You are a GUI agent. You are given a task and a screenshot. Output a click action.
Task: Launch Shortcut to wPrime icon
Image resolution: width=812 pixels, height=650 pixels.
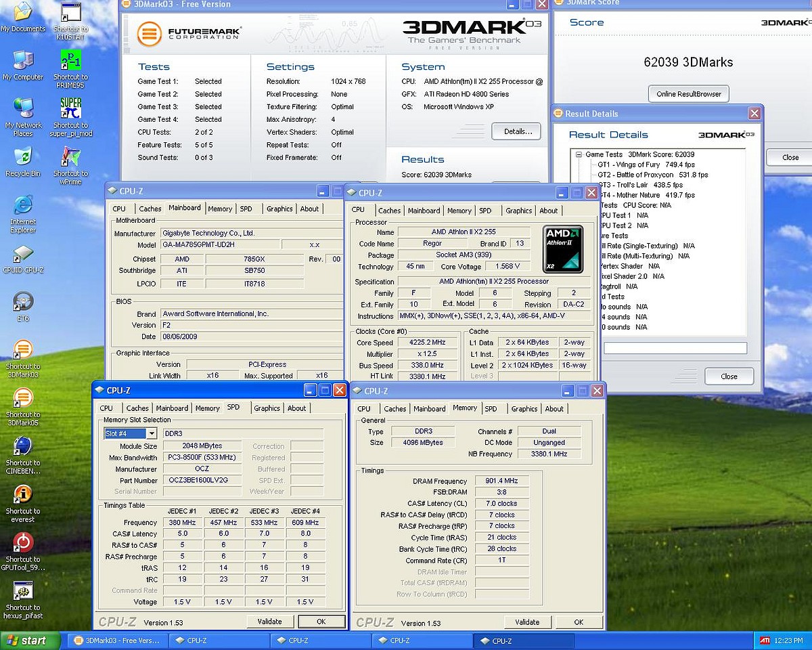click(70, 166)
